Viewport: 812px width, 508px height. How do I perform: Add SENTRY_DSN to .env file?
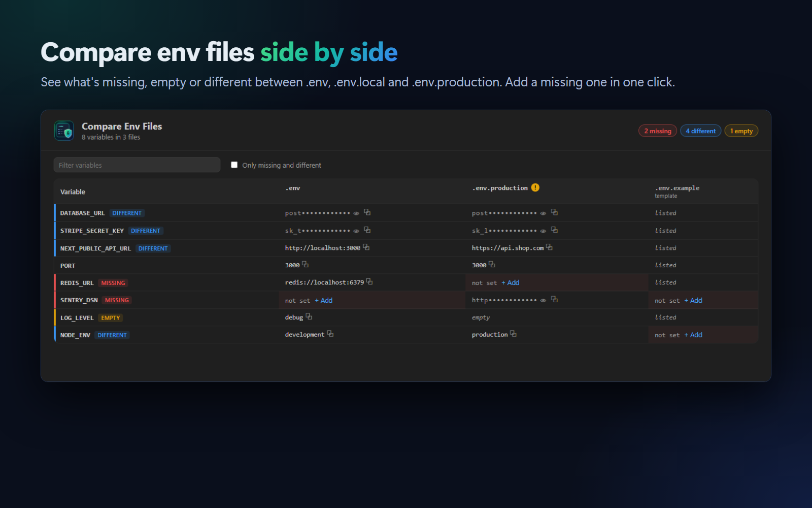[324, 301]
